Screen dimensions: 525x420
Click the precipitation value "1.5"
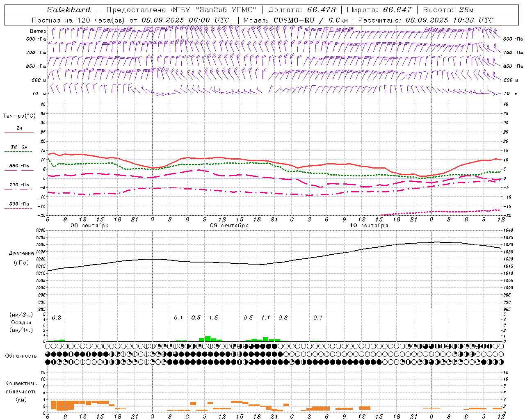coord(213,318)
